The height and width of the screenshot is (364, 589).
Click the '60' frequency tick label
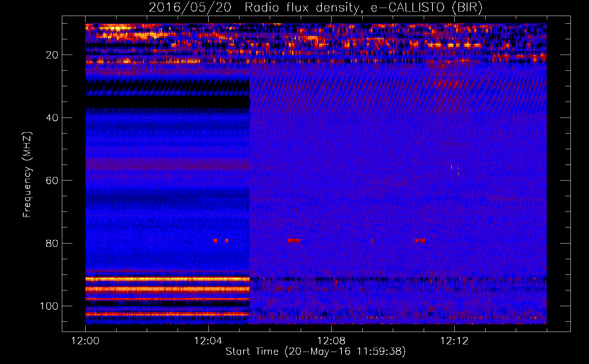[x=52, y=181]
